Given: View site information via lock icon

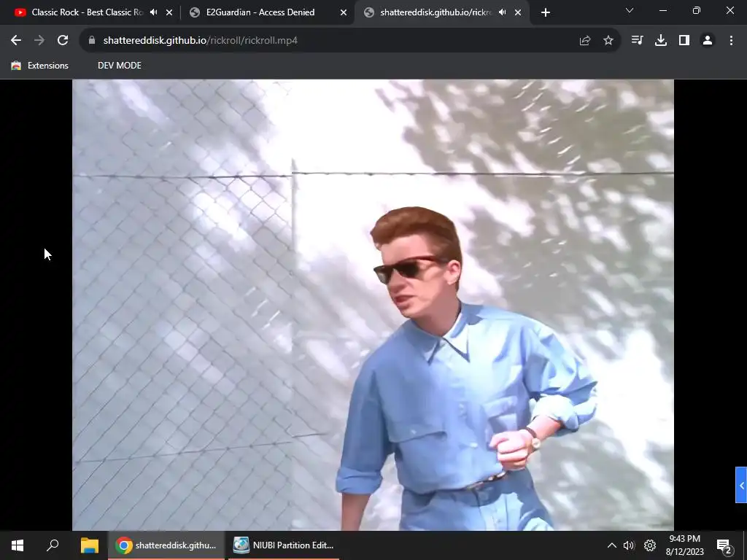Looking at the screenshot, I should [92, 41].
